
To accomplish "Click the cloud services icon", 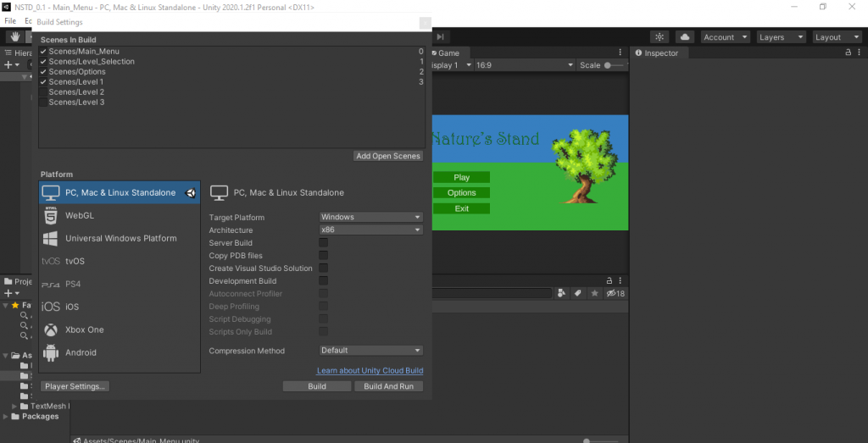I will 684,37.
